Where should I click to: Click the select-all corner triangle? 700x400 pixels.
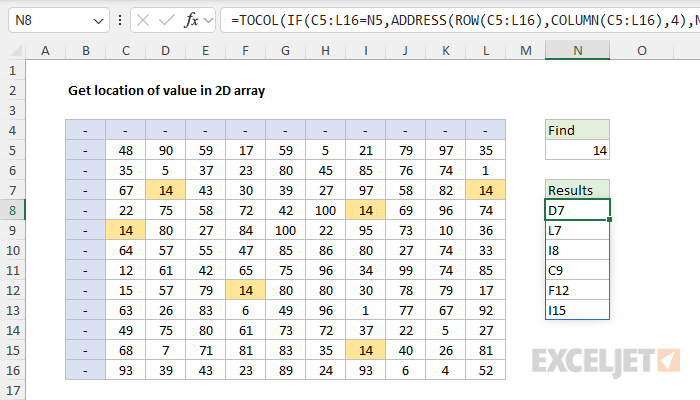(16, 51)
